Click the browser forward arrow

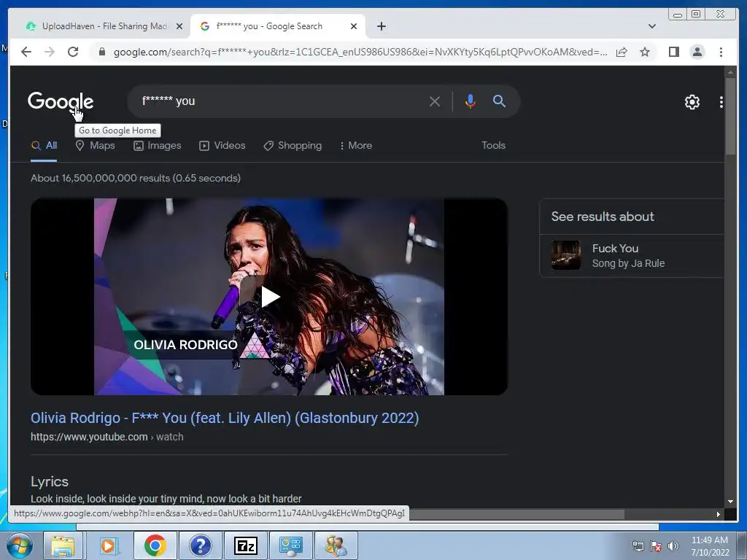coord(50,52)
